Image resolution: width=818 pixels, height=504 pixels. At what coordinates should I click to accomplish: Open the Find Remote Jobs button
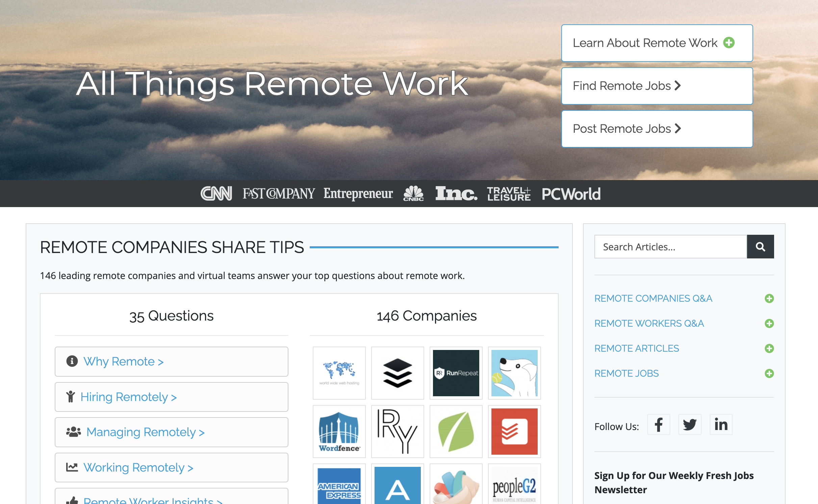(x=657, y=86)
